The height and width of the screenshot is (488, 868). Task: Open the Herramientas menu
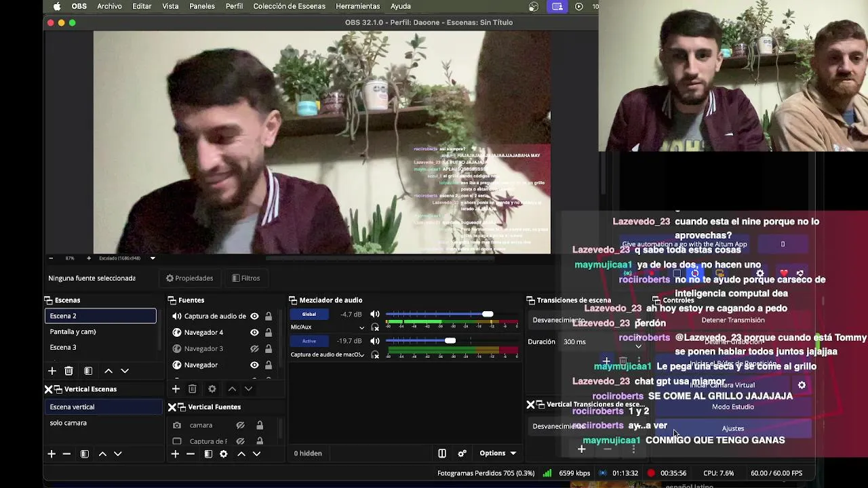click(357, 6)
